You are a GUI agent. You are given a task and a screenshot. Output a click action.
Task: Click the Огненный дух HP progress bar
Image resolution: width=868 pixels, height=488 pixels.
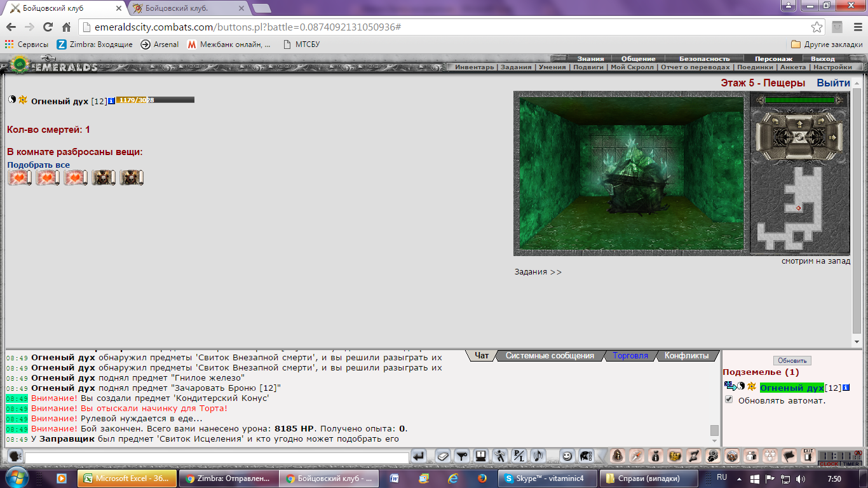tap(155, 100)
